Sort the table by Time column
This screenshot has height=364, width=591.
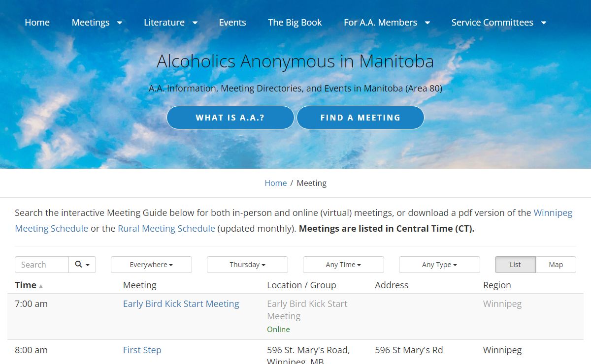pos(29,285)
